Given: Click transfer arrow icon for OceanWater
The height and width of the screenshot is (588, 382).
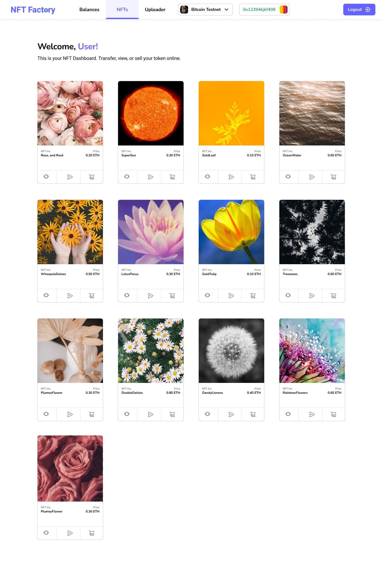Looking at the screenshot, I should coord(312,177).
